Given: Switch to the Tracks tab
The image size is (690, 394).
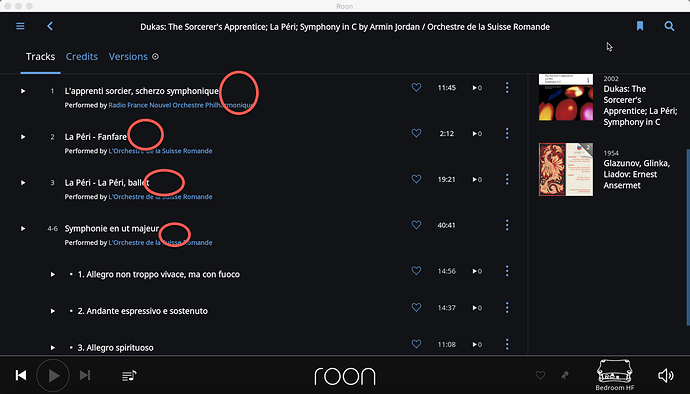Looking at the screenshot, I should point(40,56).
